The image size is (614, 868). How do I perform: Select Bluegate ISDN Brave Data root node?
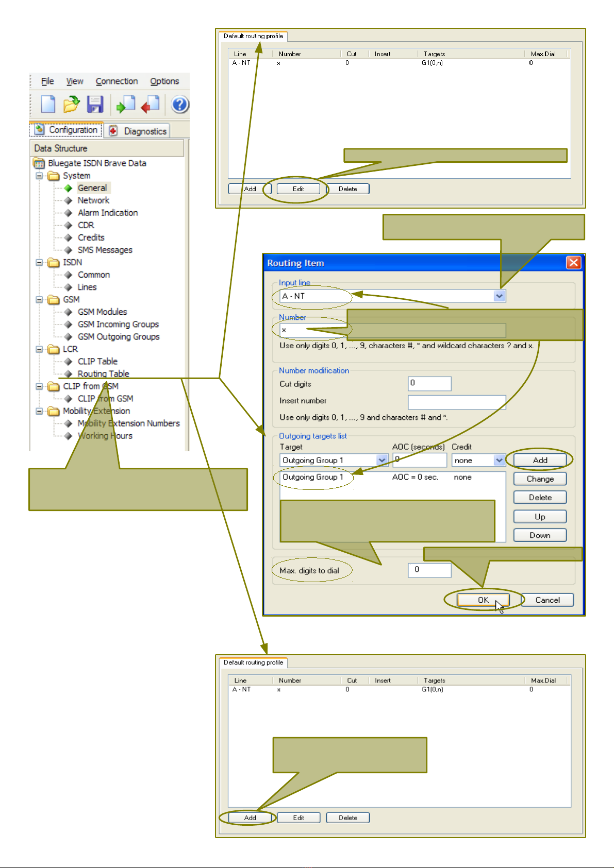[x=97, y=163]
